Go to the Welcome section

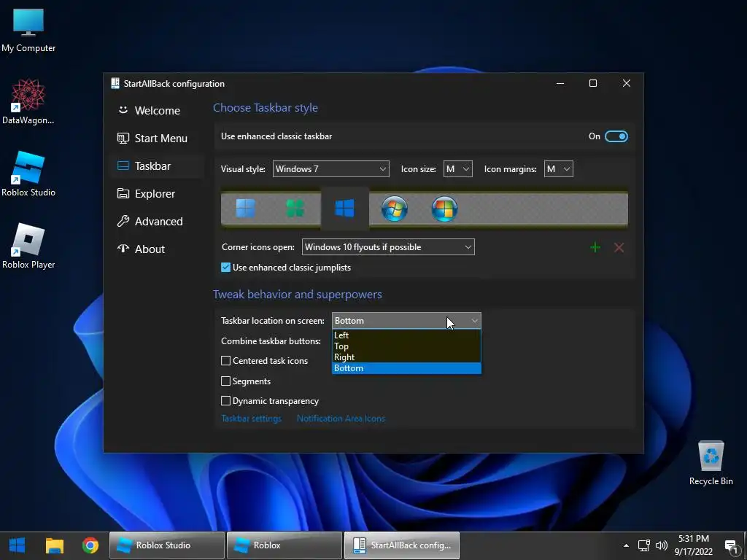[157, 111]
